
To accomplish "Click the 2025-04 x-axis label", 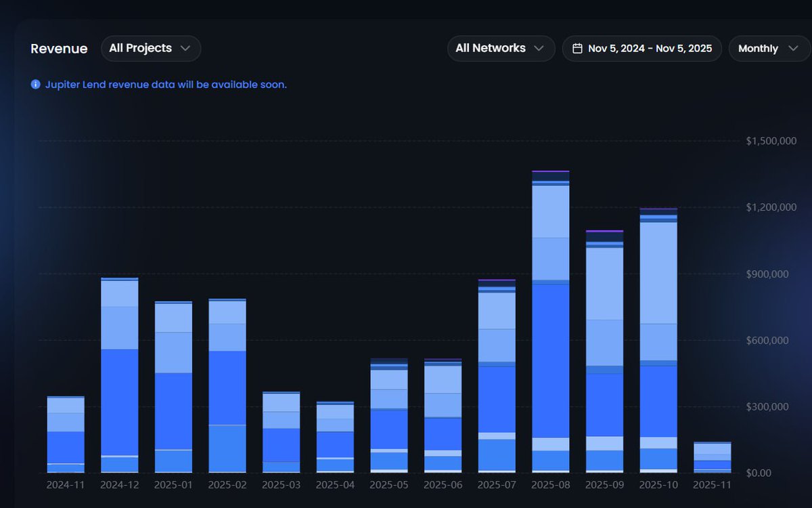I will pos(335,485).
